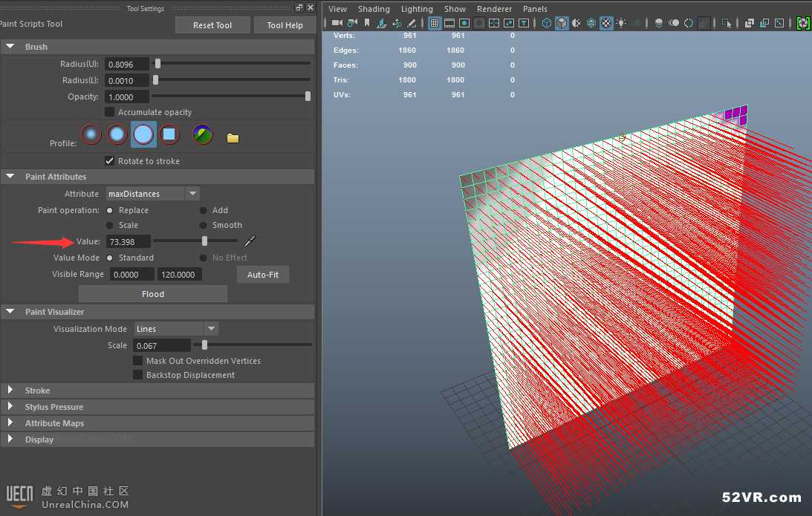Open the Show menu
The height and width of the screenshot is (516, 812).
tap(455, 9)
